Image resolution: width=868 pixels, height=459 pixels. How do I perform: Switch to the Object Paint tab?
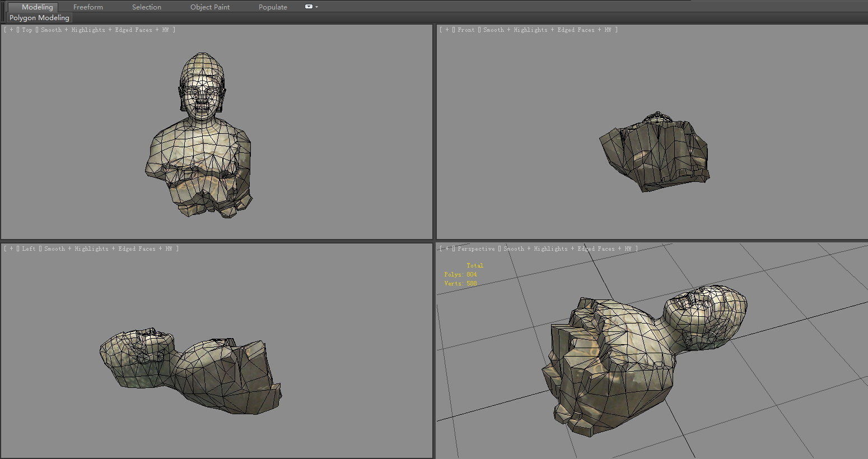[x=210, y=7]
